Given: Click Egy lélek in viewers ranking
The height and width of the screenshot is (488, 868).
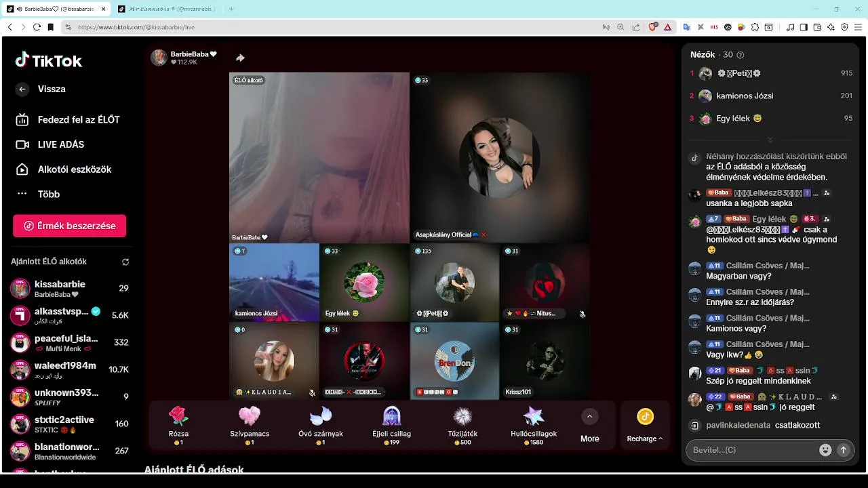Looking at the screenshot, I should click(771, 118).
